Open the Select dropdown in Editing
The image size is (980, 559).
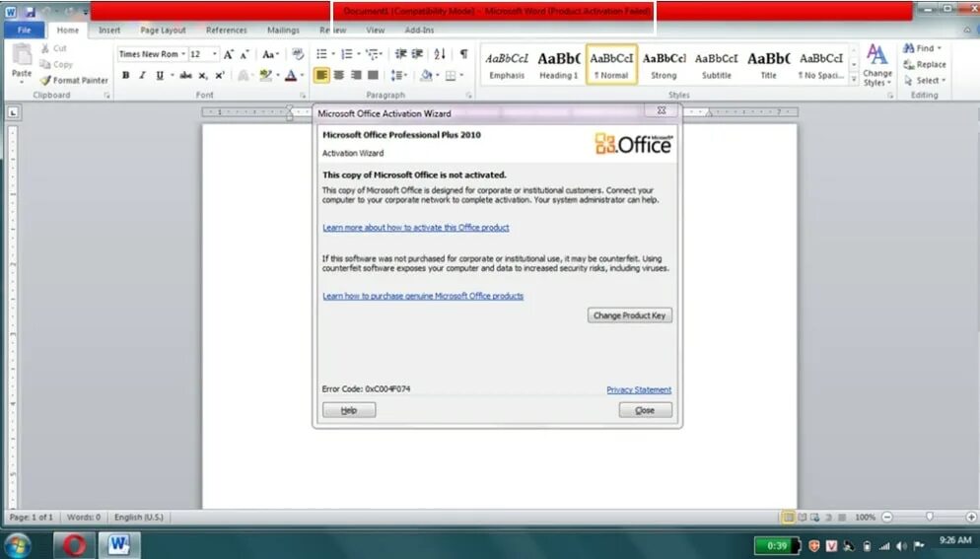(925, 81)
